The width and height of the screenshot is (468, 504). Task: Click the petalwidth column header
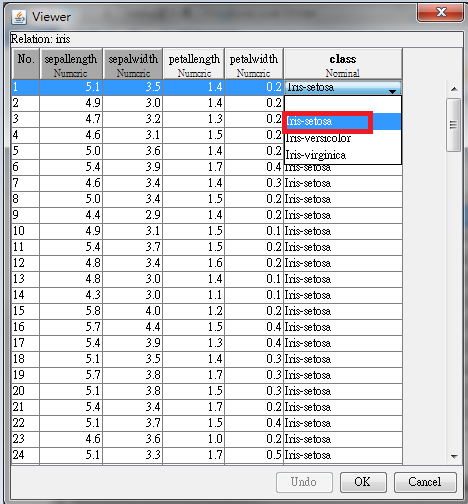coord(254,64)
